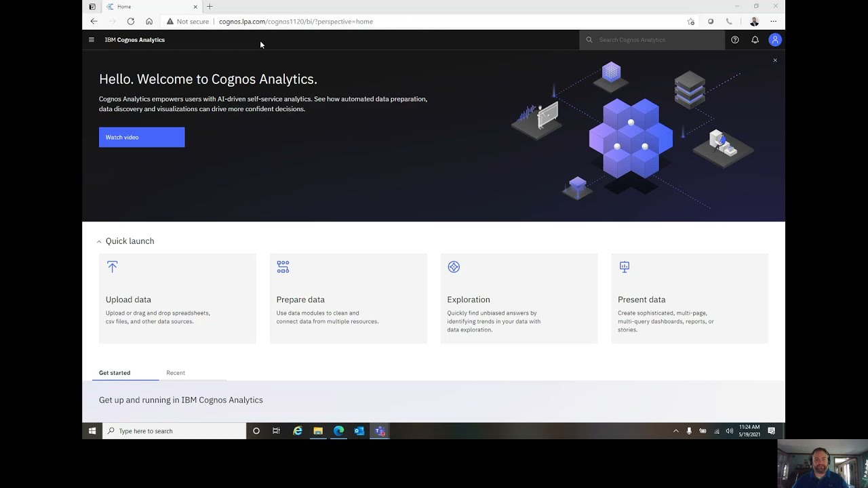Open the Windows Start menu
The width and height of the screenshot is (868, 488).
point(92,431)
